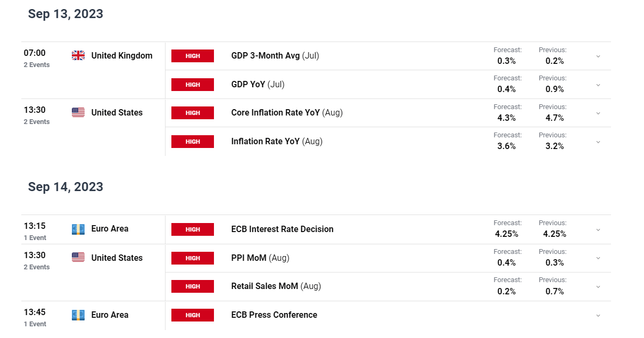Click the Sep 14, 2023 date heading
This screenshot has height=338, width=644.
coord(65,187)
